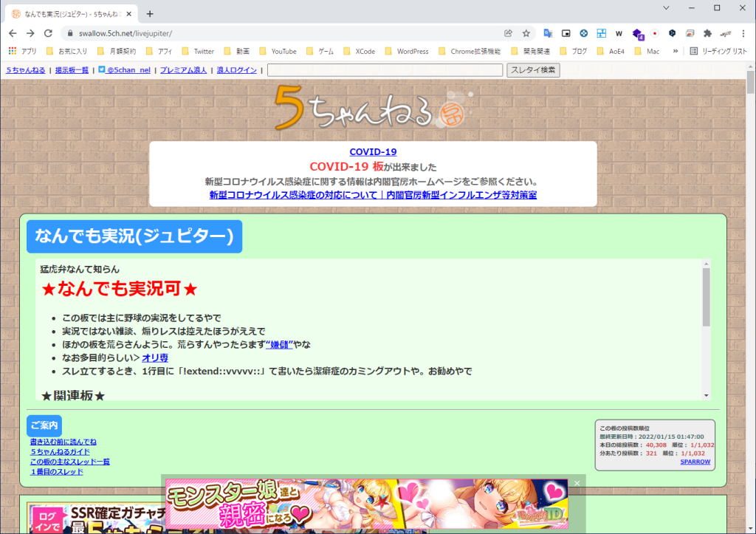Expand the 動画 bookmark folder
This screenshot has height=534, width=756.
(237, 51)
